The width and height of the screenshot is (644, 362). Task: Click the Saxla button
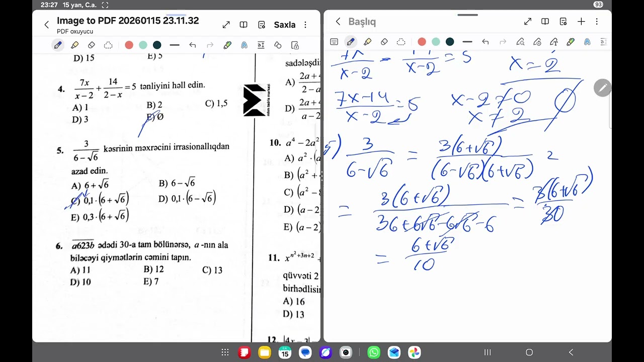pyautogui.click(x=285, y=25)
